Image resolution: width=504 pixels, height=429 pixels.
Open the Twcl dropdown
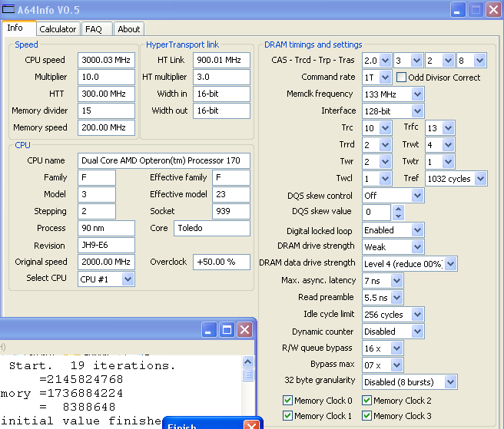(x=385, y=179)
